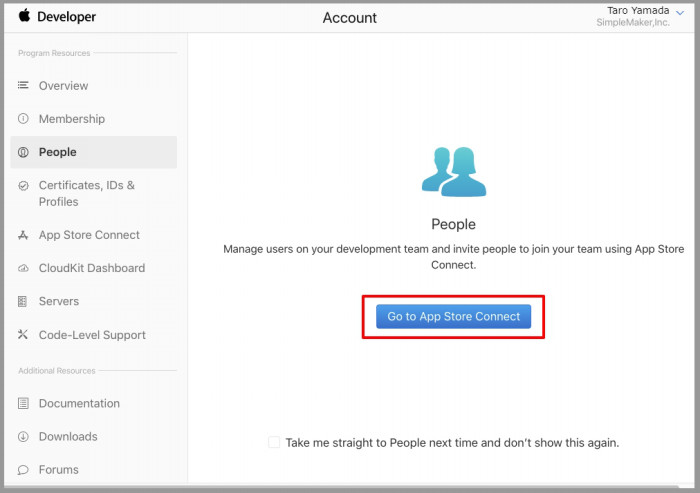Open Forums sidebar link
The width and height of the screenshot is (700, 493).
(x=59, y=470)
